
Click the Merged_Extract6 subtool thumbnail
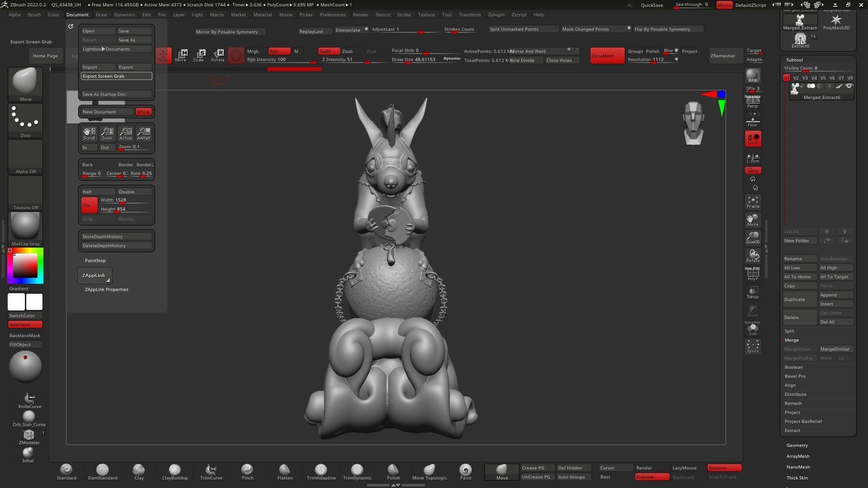pos(795,89)
